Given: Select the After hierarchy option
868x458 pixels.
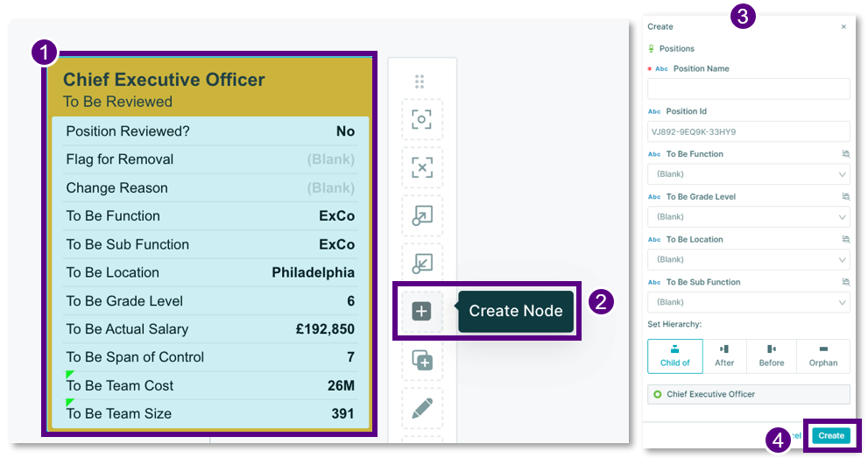Looking at the screenshot, I should (724, 356).
